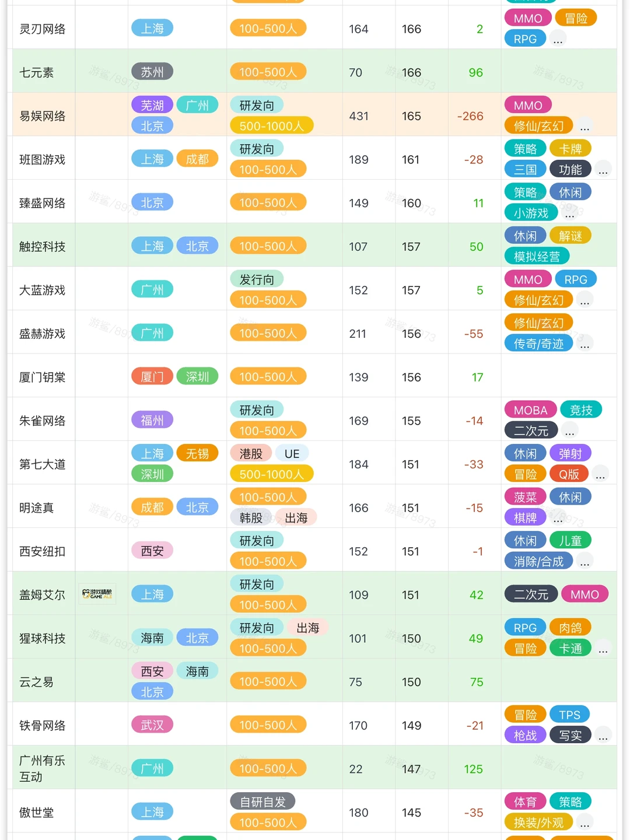Click the 解谜 genre tag
Image resolution: width=630 pixels, height=840 pixels.
pos(570,236)
